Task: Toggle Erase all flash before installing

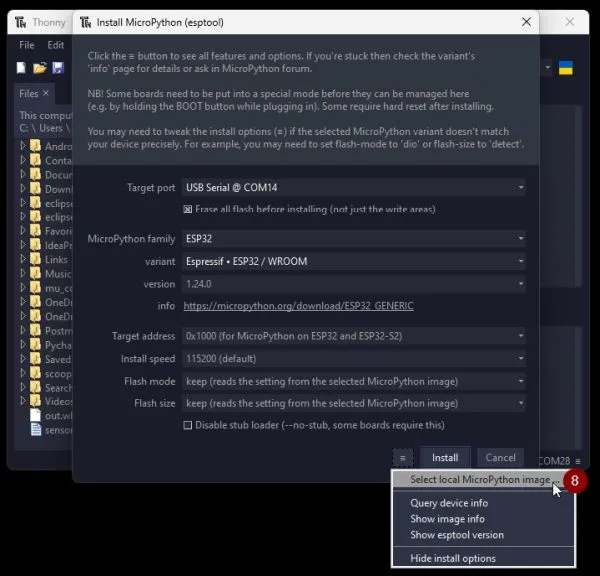Action: tap(187, 209)
